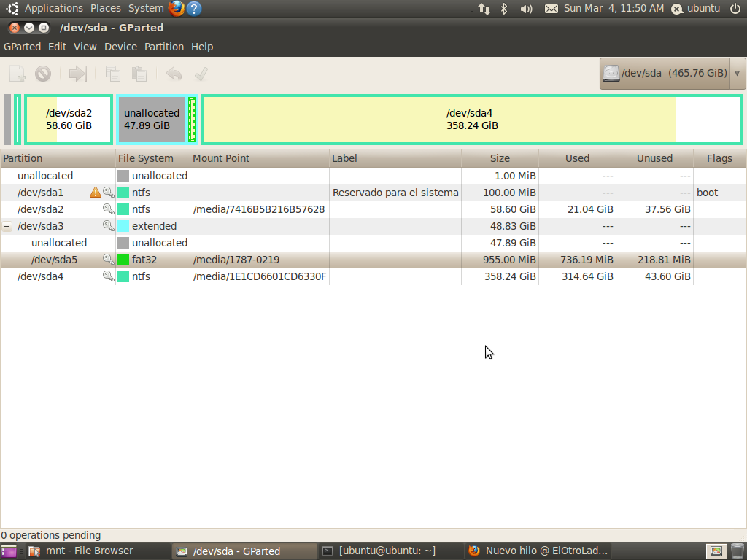Click label Reservado para el sistema
This screenshot has height=560, width=747.
tap(395, 192)
